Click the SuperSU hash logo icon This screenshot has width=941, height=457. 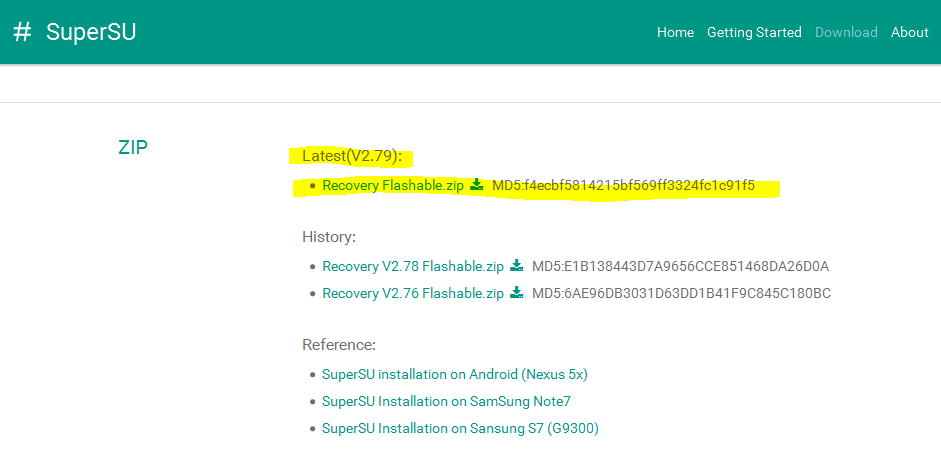pos(22,32)
